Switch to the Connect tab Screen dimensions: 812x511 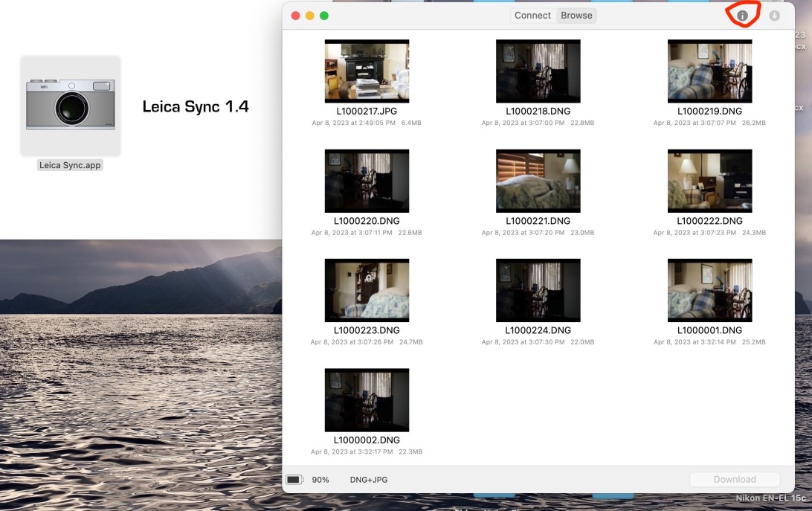532,16
